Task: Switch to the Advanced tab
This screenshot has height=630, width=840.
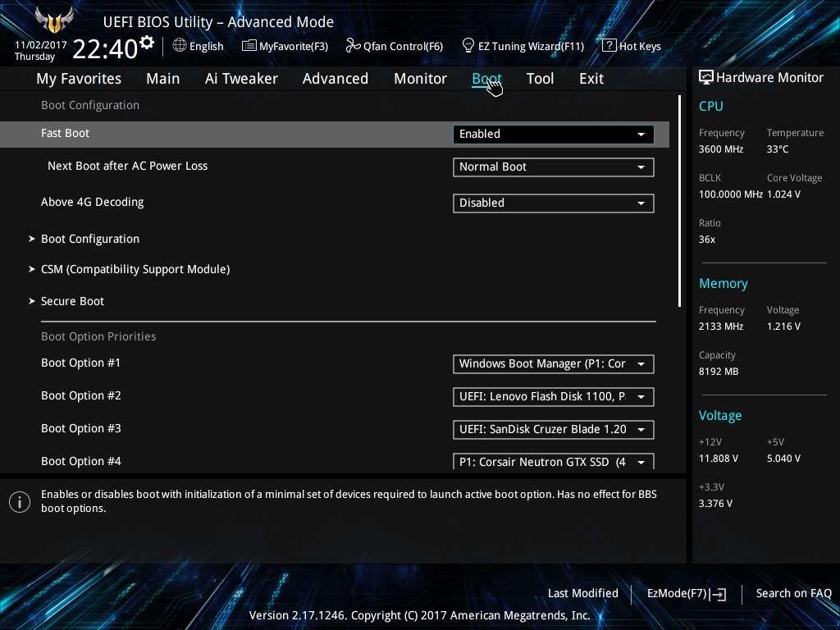Action: click(x=336, y=79)
